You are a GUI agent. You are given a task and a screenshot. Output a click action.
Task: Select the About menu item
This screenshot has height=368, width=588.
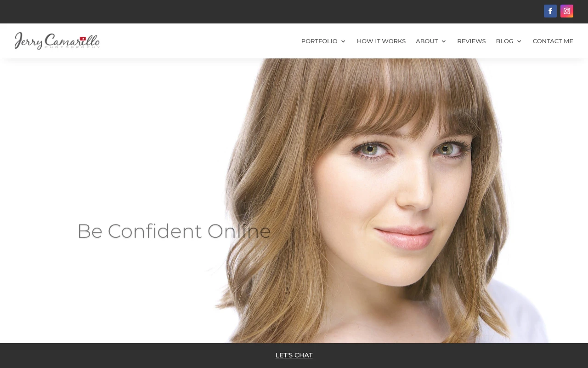point(426,41)
